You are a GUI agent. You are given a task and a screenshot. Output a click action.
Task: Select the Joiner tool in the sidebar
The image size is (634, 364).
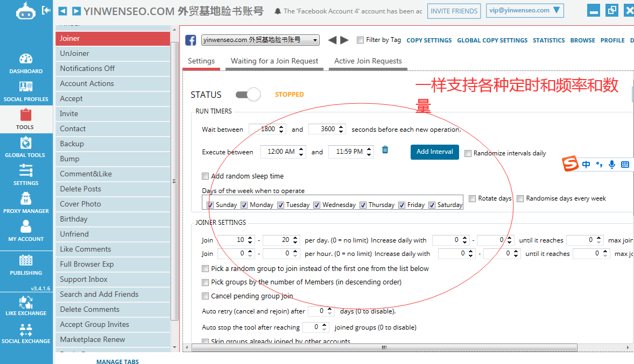112,38
